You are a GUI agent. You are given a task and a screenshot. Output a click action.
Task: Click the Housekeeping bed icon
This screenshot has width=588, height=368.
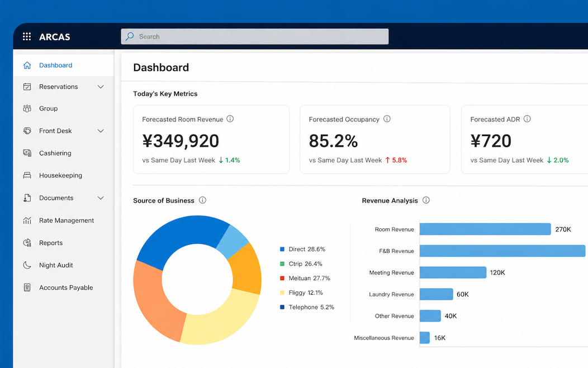click(x=27, y=175)
